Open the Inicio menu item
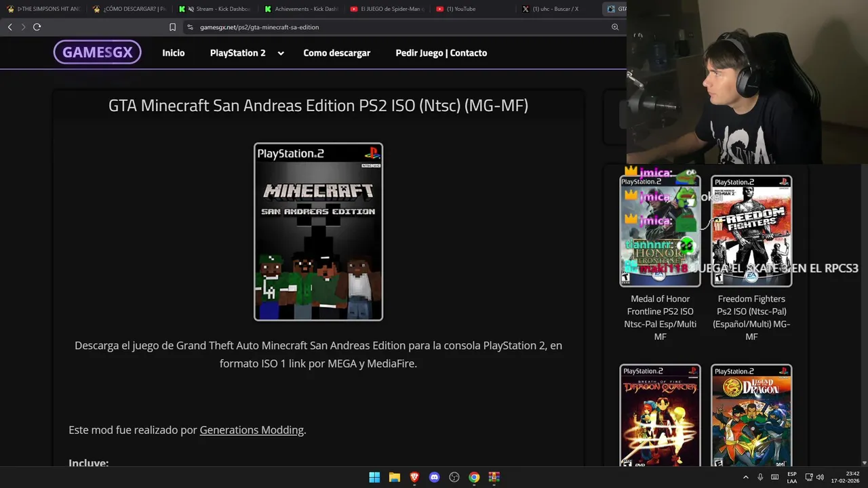This screenshot has width=868, height=488. (x=174, y=53)
